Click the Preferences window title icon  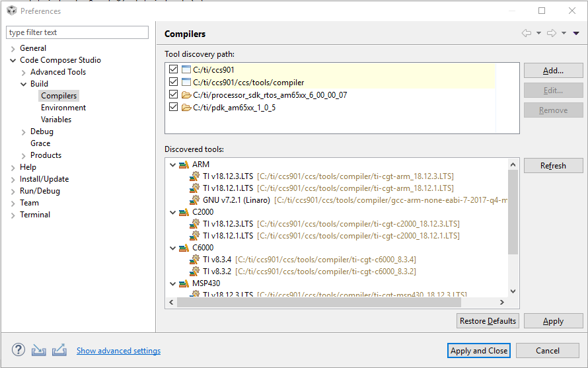click(x=12, y=11)
